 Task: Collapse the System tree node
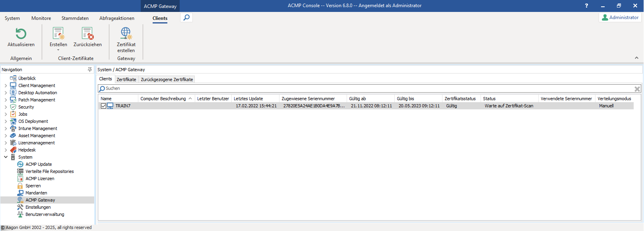click(6, 157)
